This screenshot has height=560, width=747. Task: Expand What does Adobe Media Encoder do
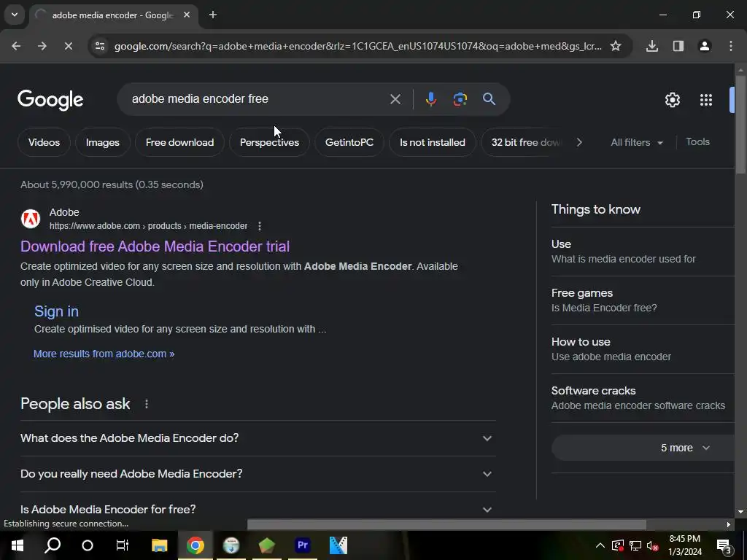point(258,438)
